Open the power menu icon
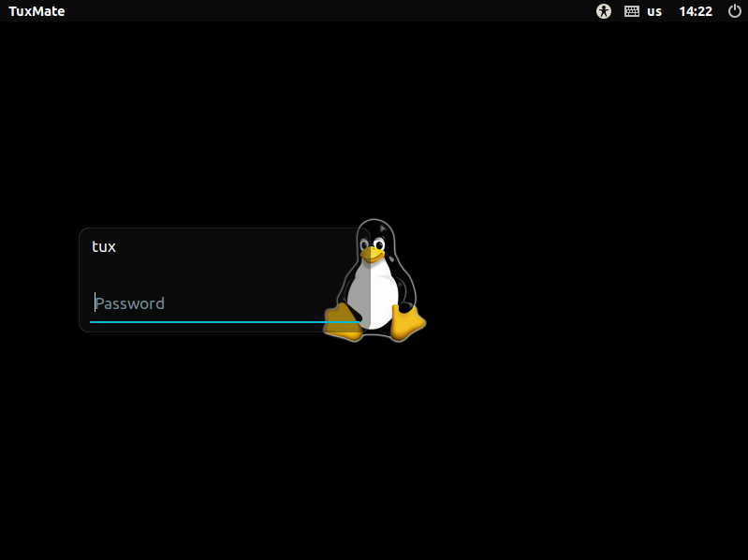Viewport: 748px width, 560px height. coord(735,11)
